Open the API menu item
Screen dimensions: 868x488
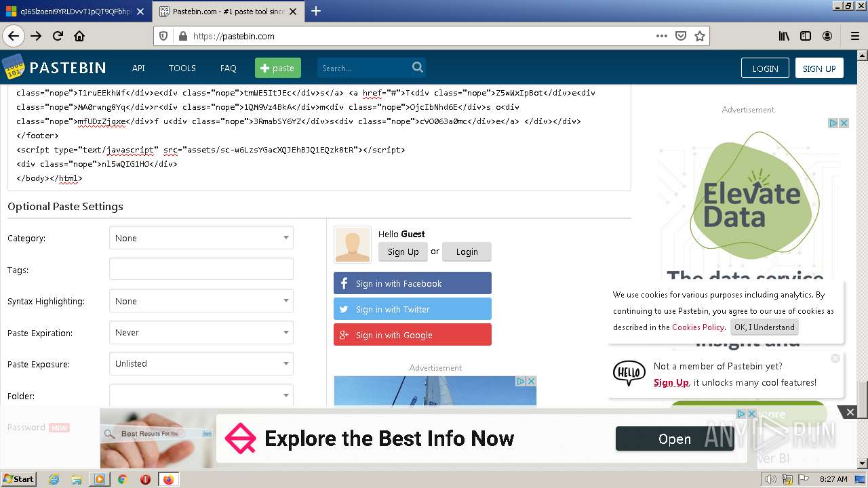point(138,68)
